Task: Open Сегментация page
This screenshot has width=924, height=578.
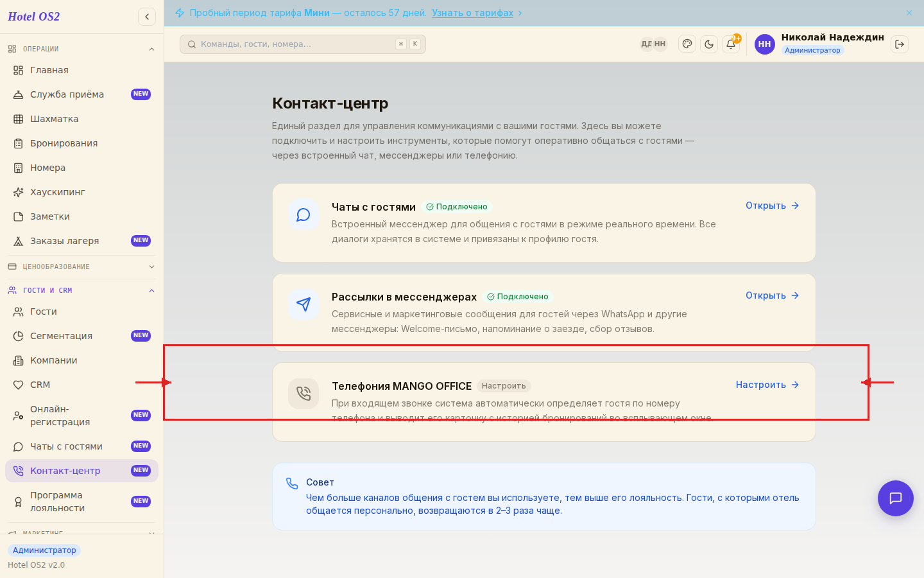Action: (81, 336)
